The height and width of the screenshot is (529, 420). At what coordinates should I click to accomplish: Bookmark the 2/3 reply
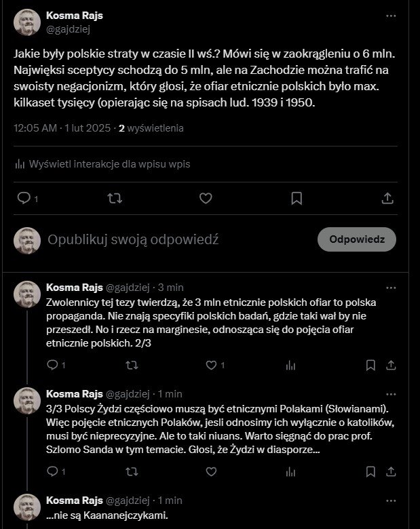(x=370, y=365)
